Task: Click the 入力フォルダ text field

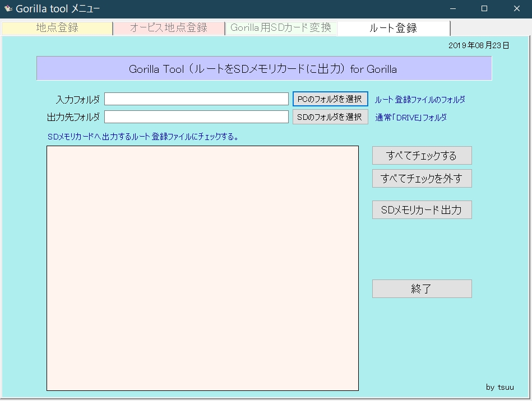Action: click(196, 99)
